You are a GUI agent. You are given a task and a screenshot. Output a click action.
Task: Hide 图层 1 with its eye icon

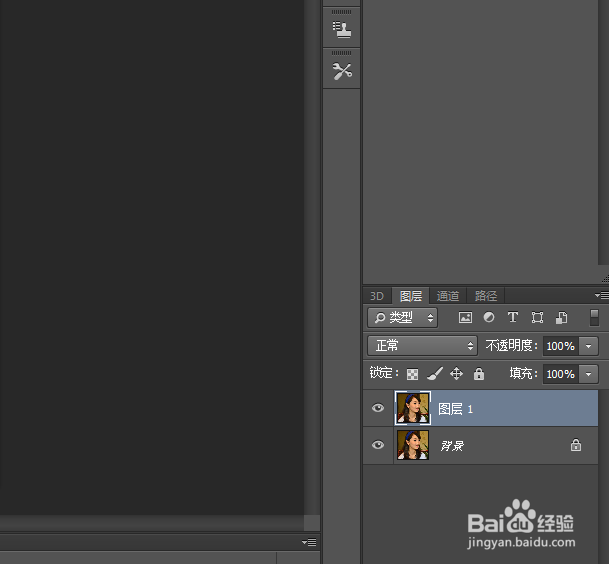[x=378, y=408]
